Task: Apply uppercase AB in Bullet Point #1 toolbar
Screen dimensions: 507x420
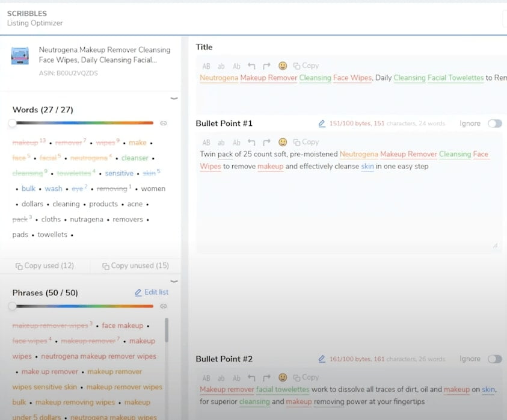Action: [x=206, y=143]
